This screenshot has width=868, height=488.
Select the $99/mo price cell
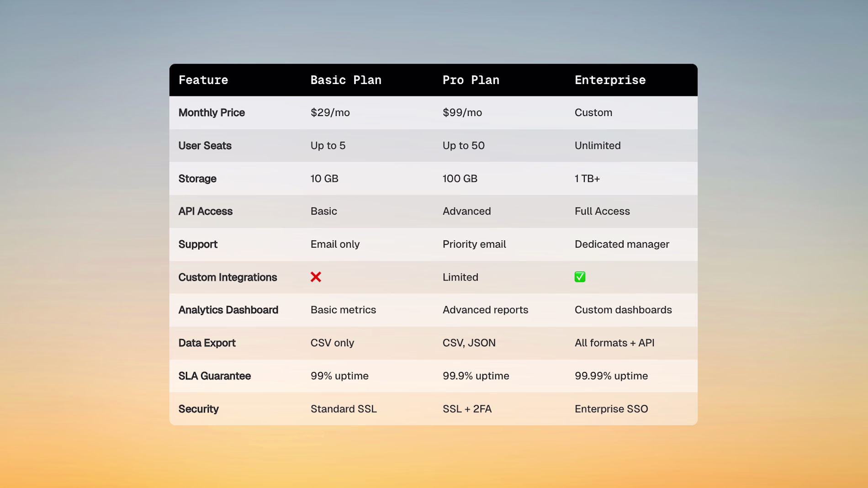[x=462, y=113]
